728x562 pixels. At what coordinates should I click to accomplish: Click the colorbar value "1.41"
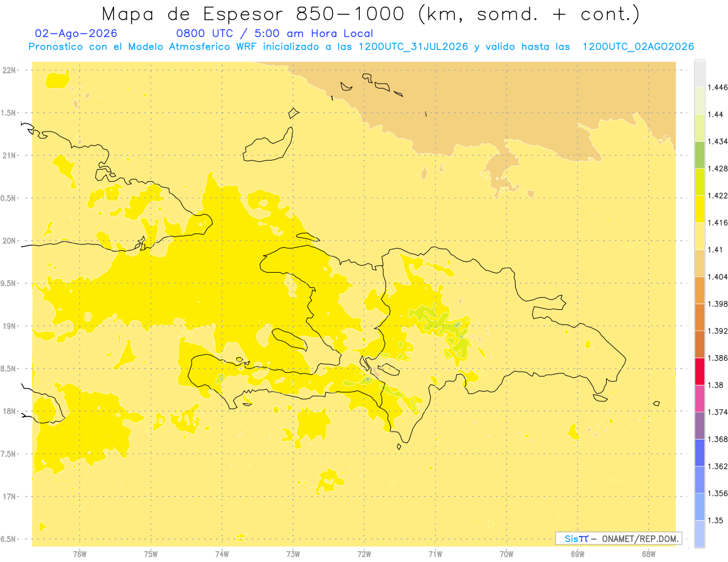point(716,250)
